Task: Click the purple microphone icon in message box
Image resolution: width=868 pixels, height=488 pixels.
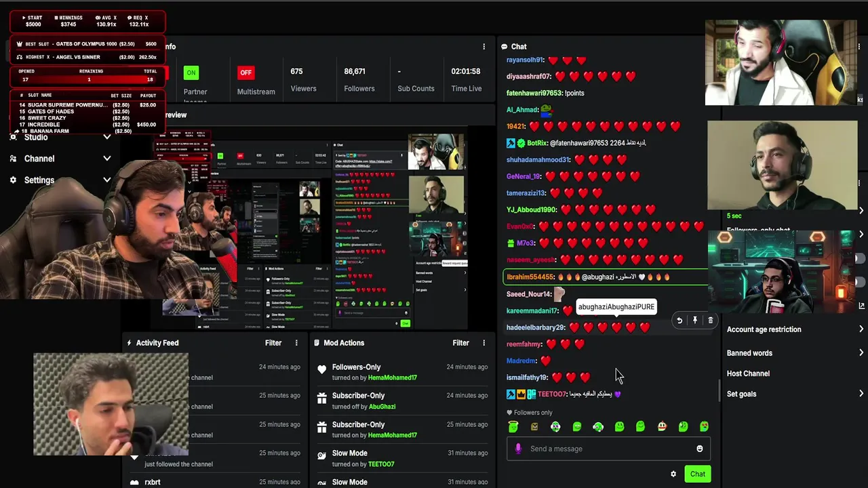Action: pos(519,449)
